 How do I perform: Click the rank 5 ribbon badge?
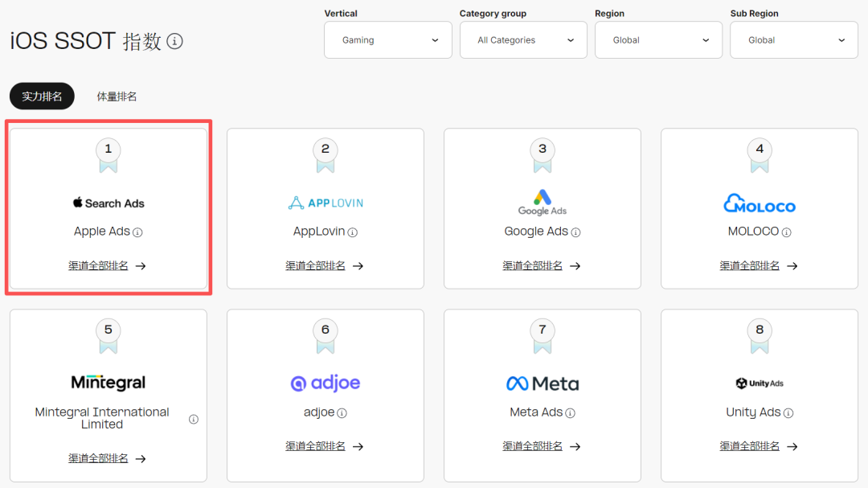[x=108, y=336]
